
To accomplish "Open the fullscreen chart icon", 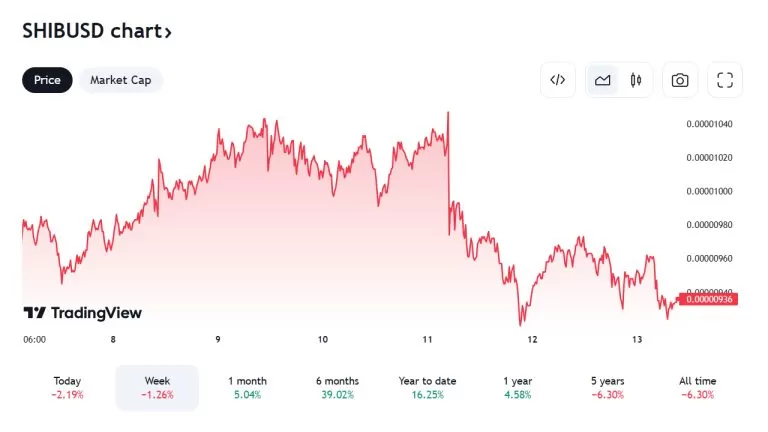I will tap(725, 80).
